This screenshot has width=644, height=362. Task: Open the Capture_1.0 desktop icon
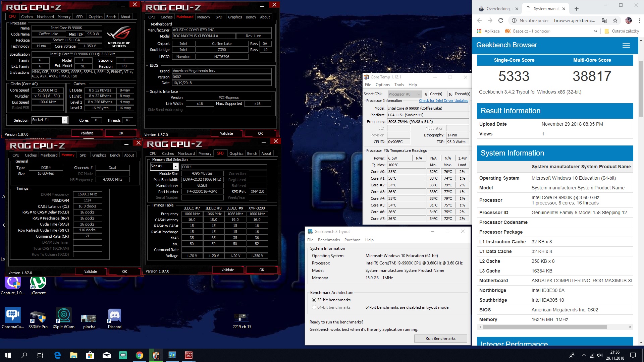[x=13, y=286]
